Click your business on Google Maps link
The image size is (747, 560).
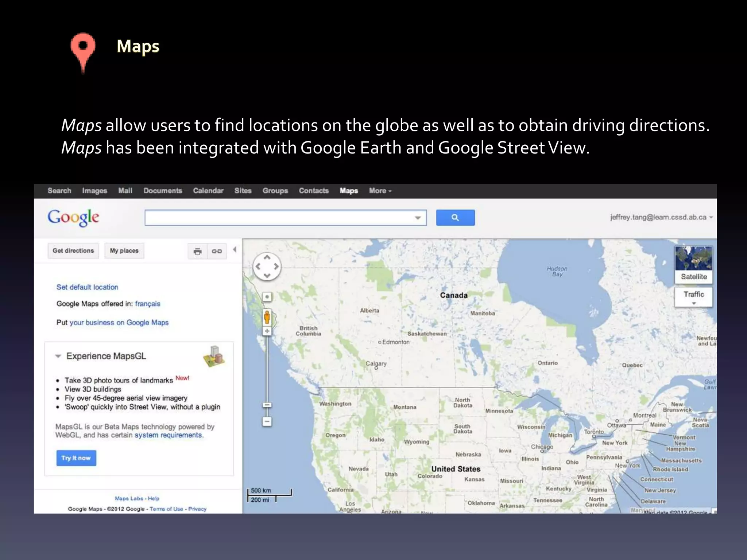(119, 323)
